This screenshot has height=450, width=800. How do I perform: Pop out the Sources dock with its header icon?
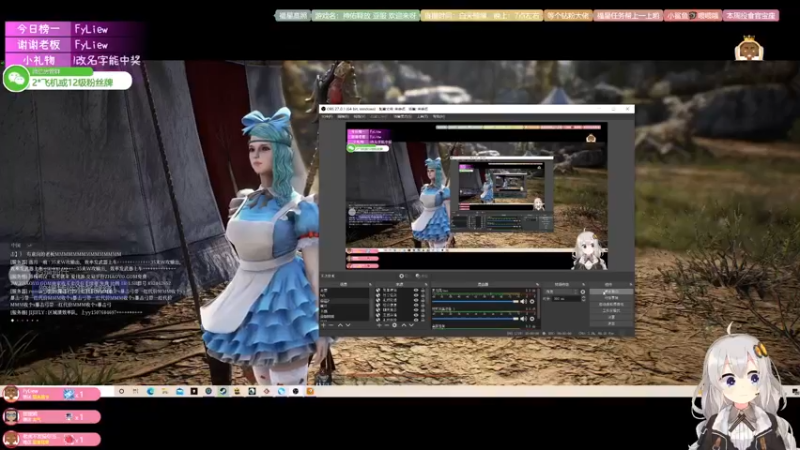tap(426, 284)
